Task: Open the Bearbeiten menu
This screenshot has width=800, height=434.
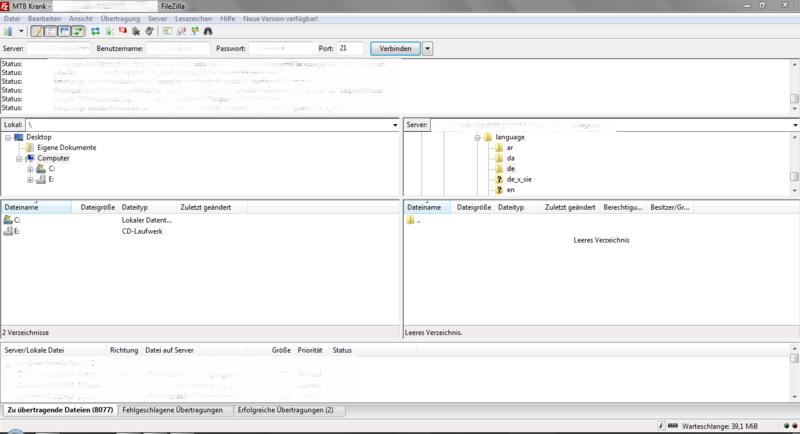Action: pos(44,18)
